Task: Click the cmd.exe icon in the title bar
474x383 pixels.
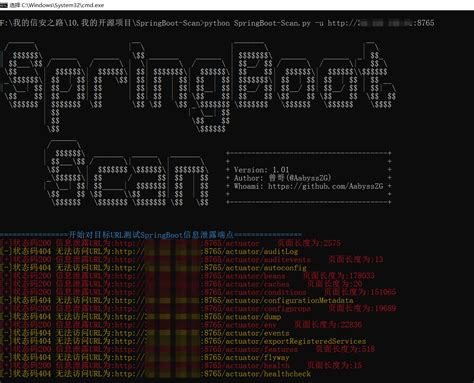Action: [x=4, y=5]
